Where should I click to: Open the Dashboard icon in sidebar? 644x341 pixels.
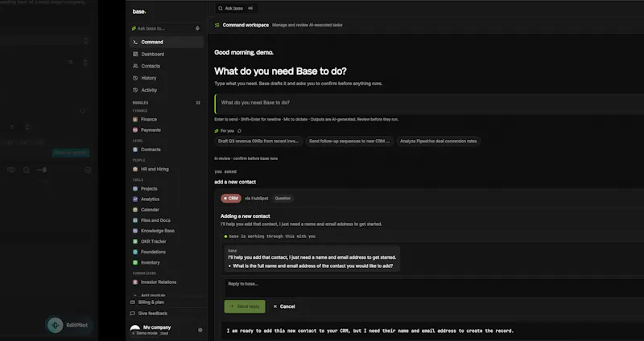point(135,54)
